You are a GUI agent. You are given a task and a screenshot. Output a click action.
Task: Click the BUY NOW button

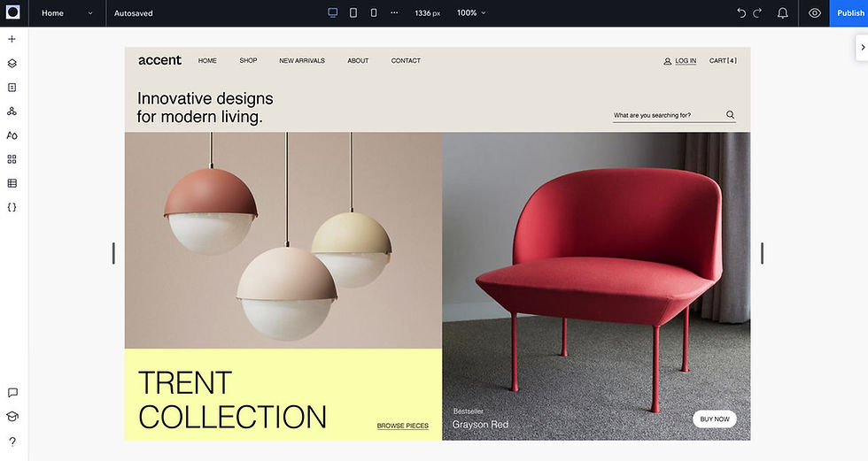715,419
